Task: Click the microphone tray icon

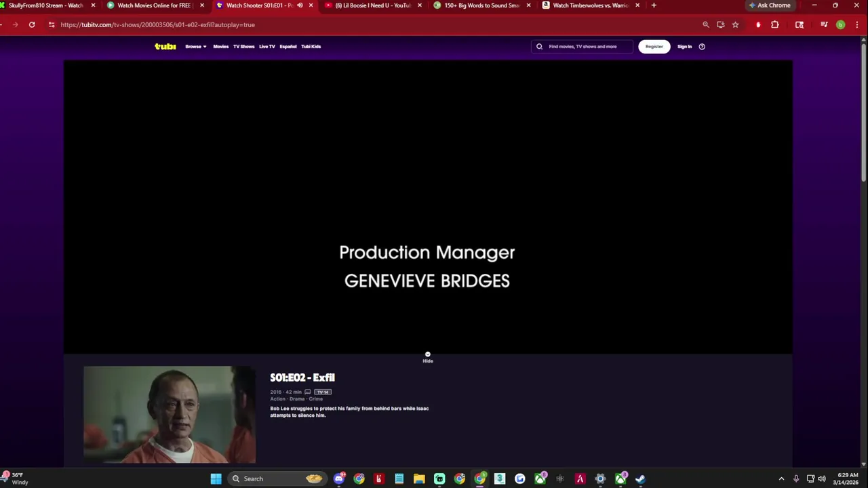Action: 796,479
